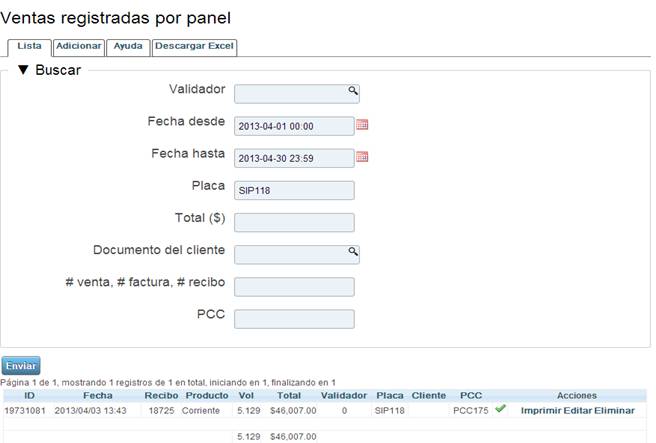Screen dimensions: 656x443
Task: Open the Adicionar tab
Action: (x=78, y=46)
